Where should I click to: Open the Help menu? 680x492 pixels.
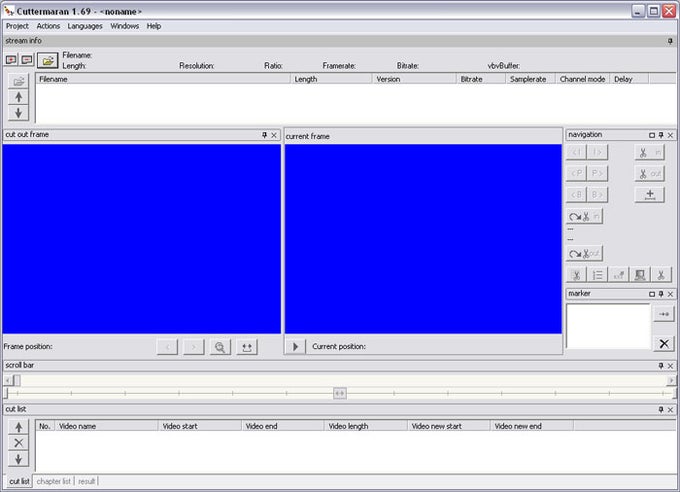[x=154, y=26]
